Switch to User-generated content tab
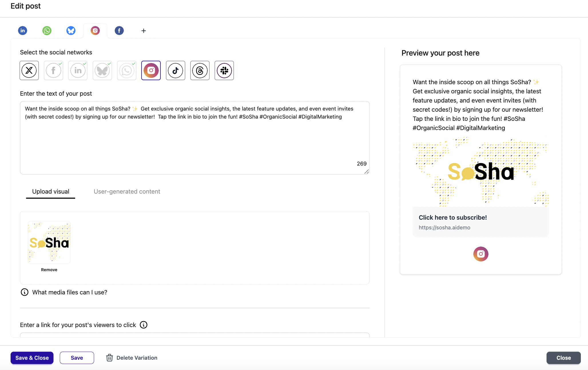The width and height of the screenshot is (588, 370). [127, 192]
